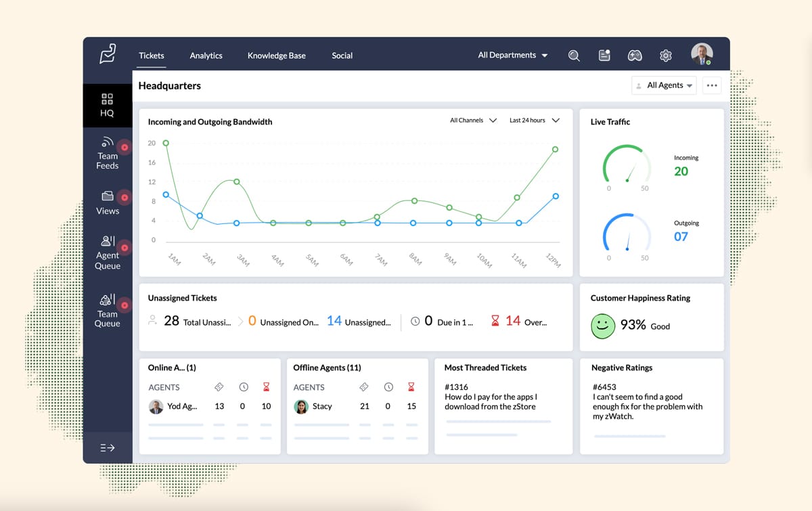The image size is (812, 511).
Task: Open the Knowledge Base tab
Action: 276,55
